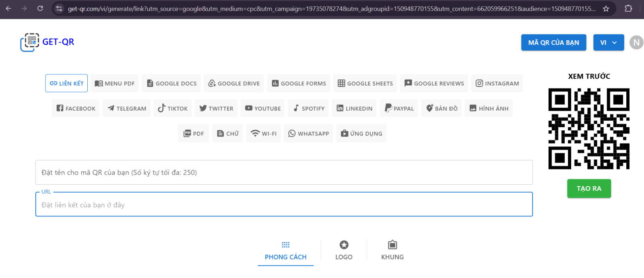Choose the Spotify QR type

point(308,108)
